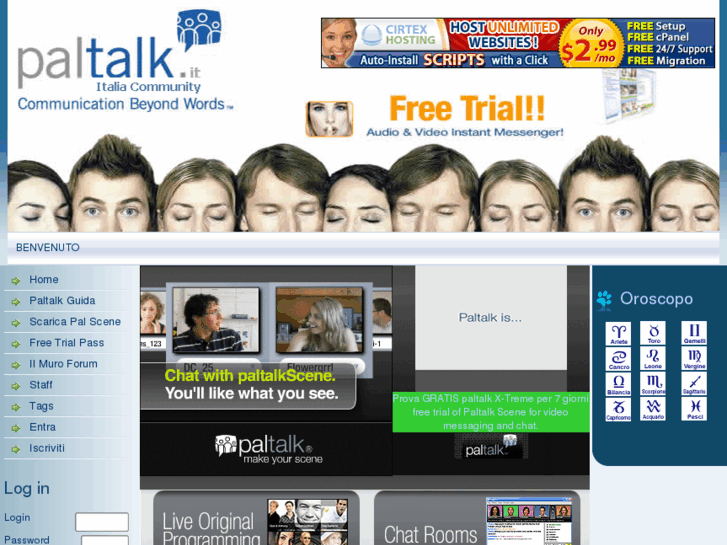The width and height of the screenshot is (727, 545).
Task: Open the Staff page
Action: pyautogui.click(x=41, y=385)
